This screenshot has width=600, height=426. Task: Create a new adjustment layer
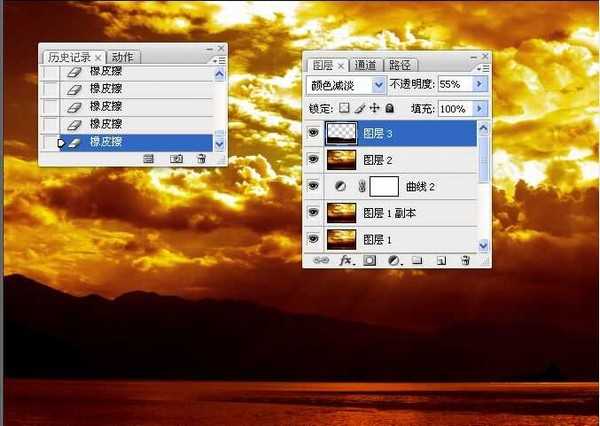pos(393,260)
